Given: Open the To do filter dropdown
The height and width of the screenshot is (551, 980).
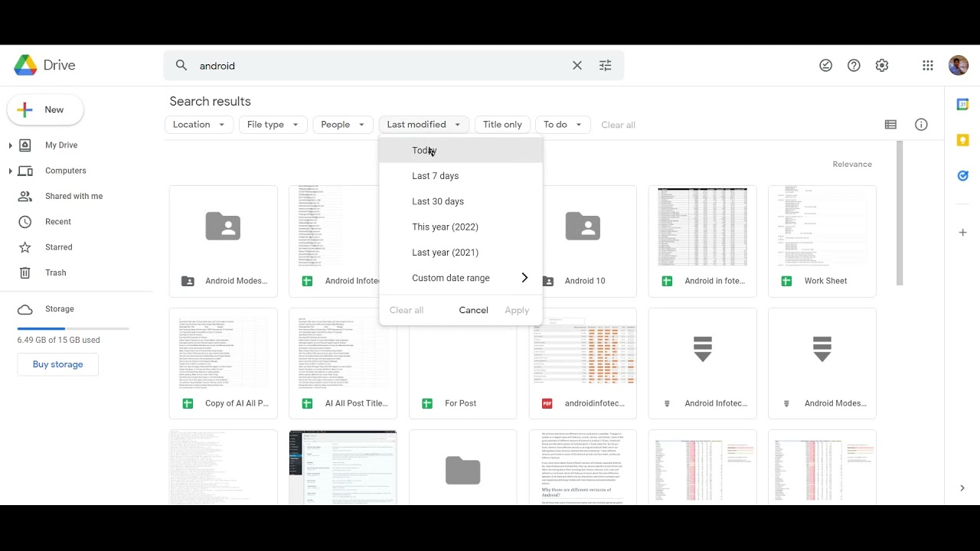Looking at the screenshot, I should [x=563, y=125].
